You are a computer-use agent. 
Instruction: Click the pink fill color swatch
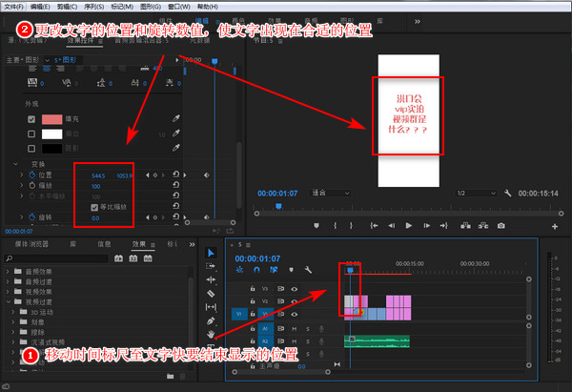51,119
